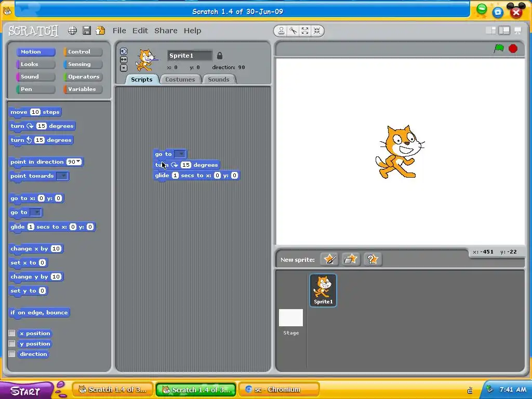532x399 pixels.
Task: Enable the direction stage monitor
Action: click(12, 354)
